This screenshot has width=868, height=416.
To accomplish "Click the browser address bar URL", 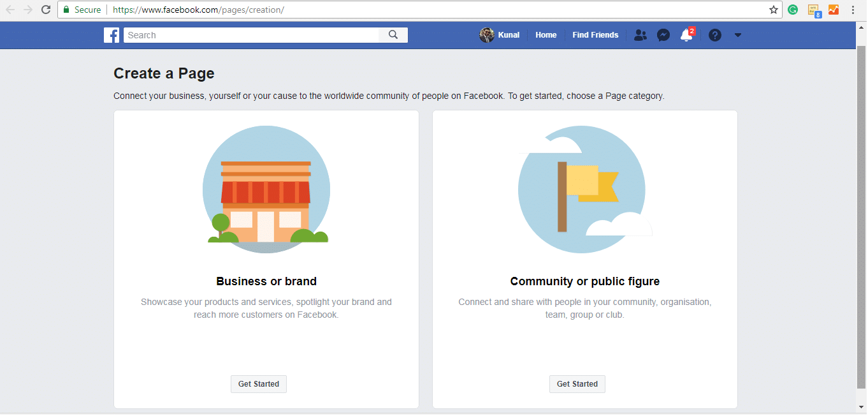I will click(198, 10).
